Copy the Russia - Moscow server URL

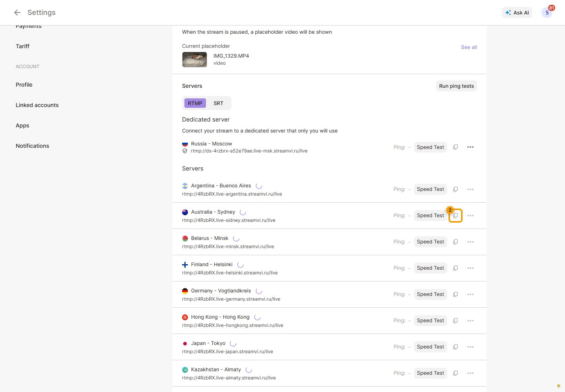pos(456,147)
